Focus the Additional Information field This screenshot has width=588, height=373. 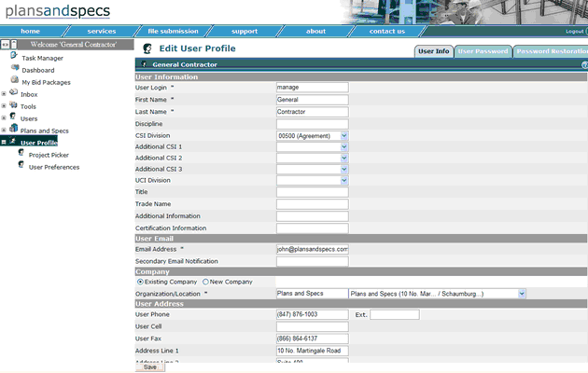(313, 216)
